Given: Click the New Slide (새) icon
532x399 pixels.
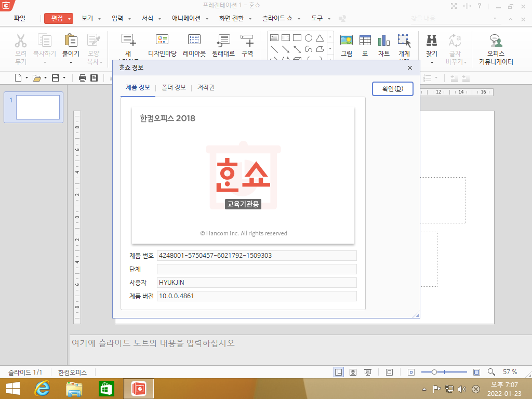Looking at the screenshot, I should click(128, 41).
